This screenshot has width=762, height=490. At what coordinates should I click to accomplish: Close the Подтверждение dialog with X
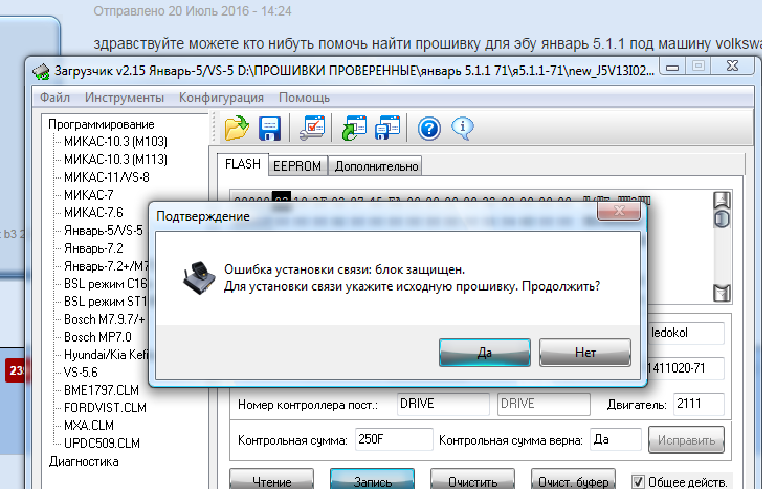(619, 210)
